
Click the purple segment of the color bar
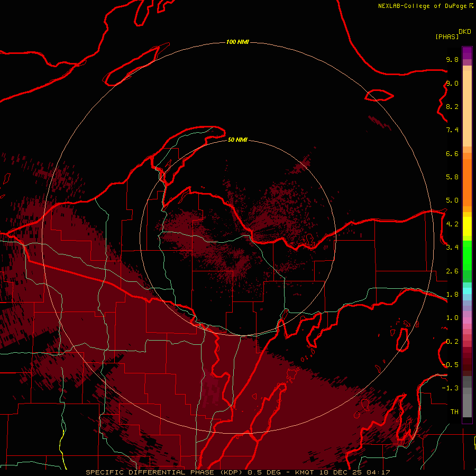[467, 53]
